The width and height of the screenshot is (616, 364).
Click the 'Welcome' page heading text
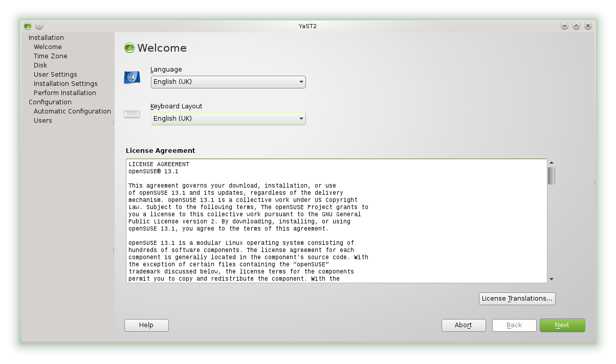coord(162,48)
